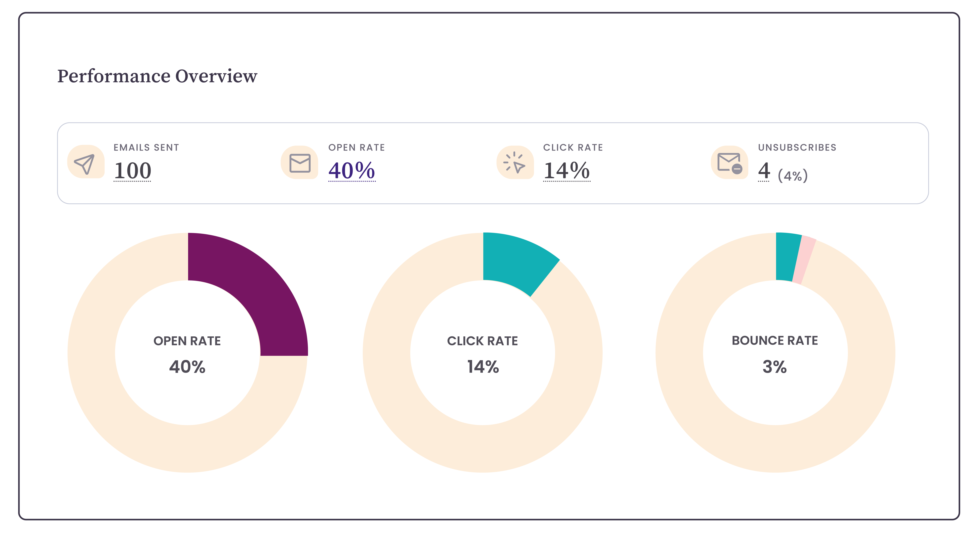Open the 100 emails sent value
Viewport: 980px width, 547px height.
pos(132,171)
